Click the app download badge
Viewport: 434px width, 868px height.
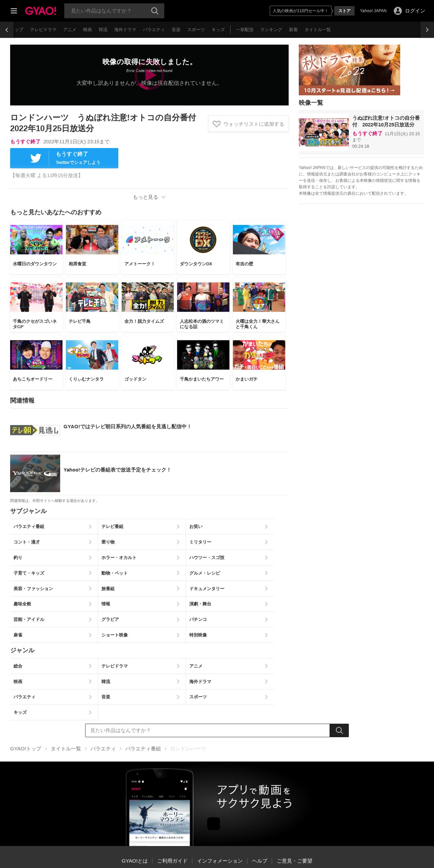click(x=214, y=824)
